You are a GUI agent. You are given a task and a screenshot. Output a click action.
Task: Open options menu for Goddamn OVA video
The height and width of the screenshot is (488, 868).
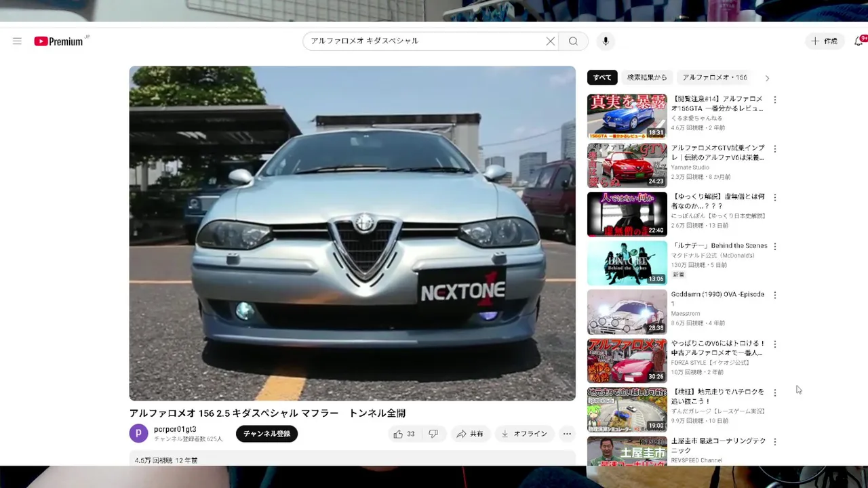click(775, 295)
